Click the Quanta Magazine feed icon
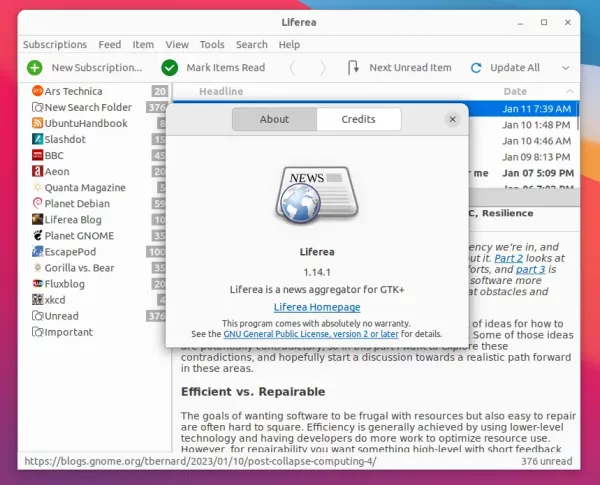 point(37,187)
